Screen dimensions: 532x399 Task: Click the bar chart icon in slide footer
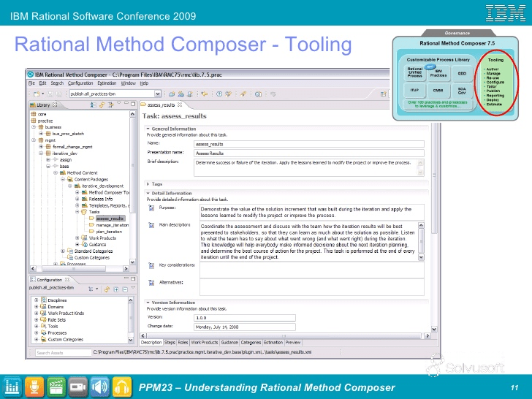(12, 387)
